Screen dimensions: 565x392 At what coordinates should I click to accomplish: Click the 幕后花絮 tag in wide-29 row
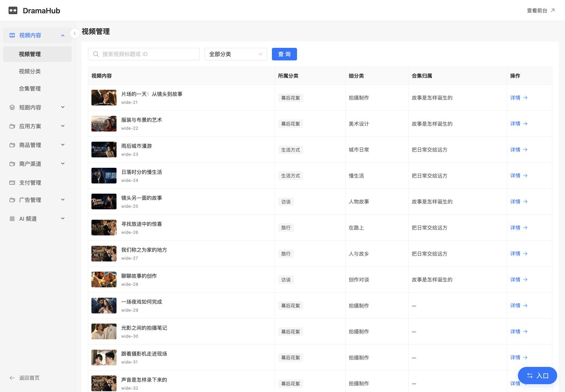(291, 306)
